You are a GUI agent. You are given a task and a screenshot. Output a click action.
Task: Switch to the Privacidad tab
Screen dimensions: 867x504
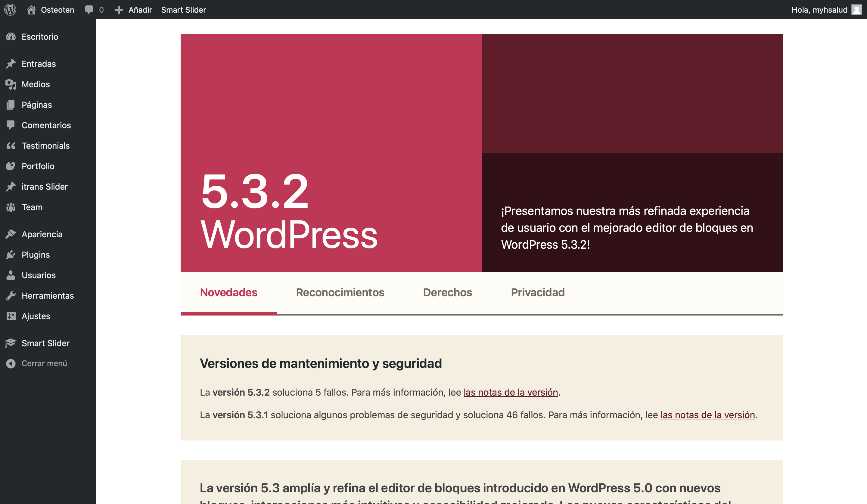(x=537, y=292)
